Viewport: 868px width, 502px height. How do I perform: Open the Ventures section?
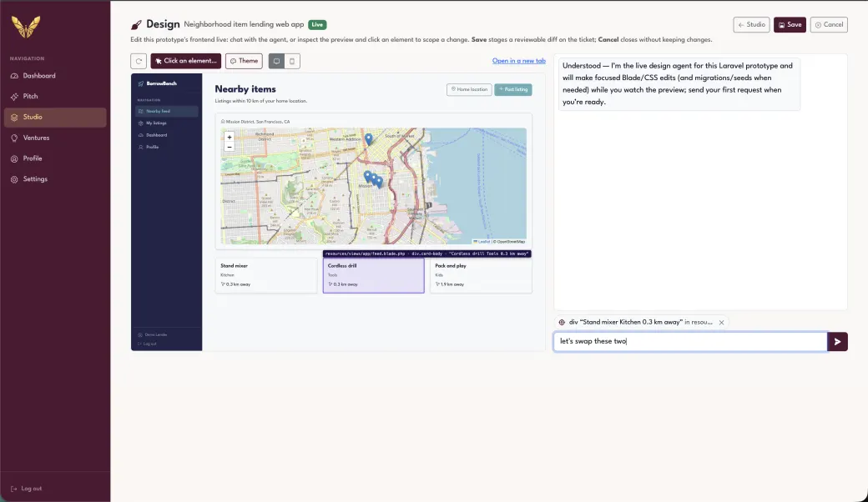(55, 138)
